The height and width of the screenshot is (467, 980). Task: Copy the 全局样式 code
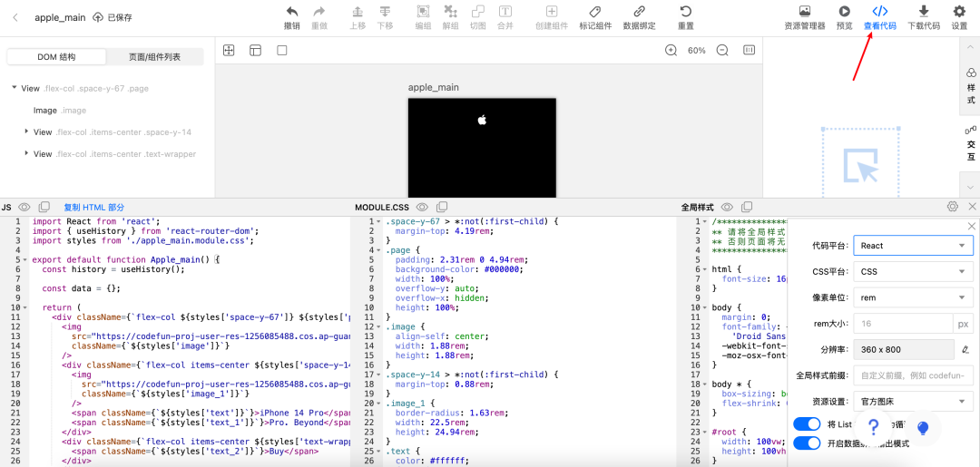pyautogui.click(x=747, y=208)
